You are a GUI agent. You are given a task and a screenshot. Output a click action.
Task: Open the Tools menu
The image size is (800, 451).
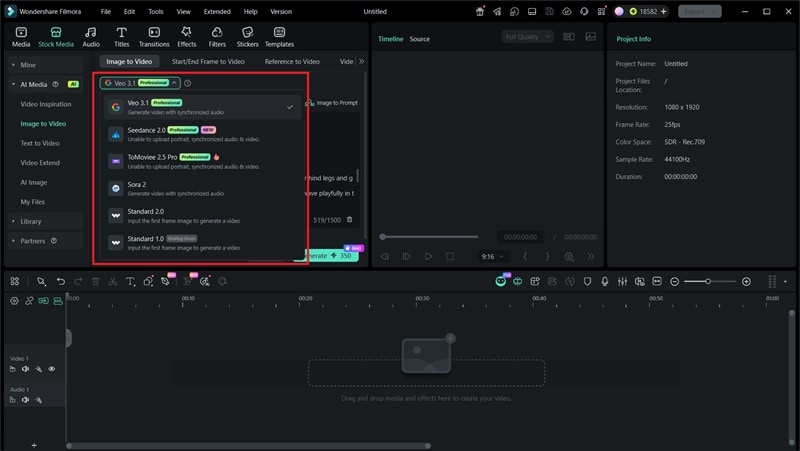pyautogui.click(x=156, y=11)
